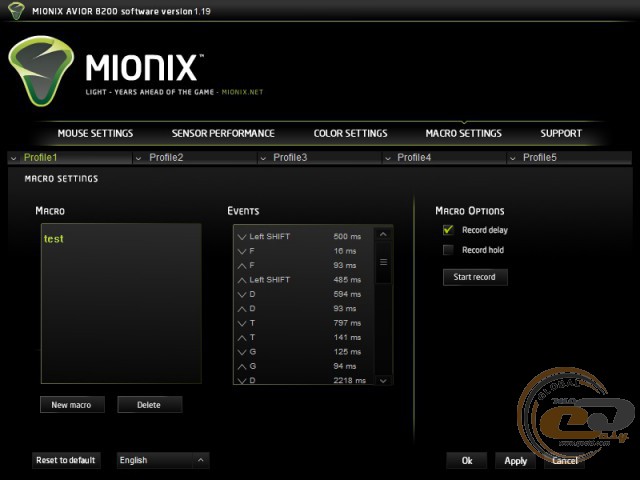Apply the macro settings
640x480 pixels.
pos(516,460)
